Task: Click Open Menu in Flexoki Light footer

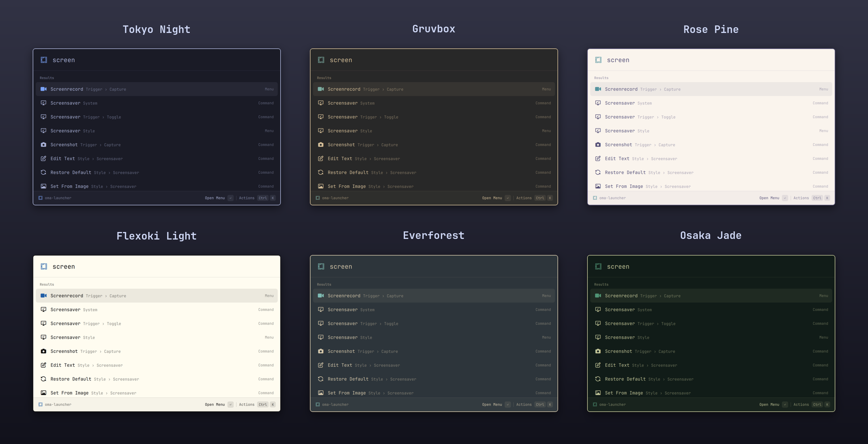Action: 215,405
